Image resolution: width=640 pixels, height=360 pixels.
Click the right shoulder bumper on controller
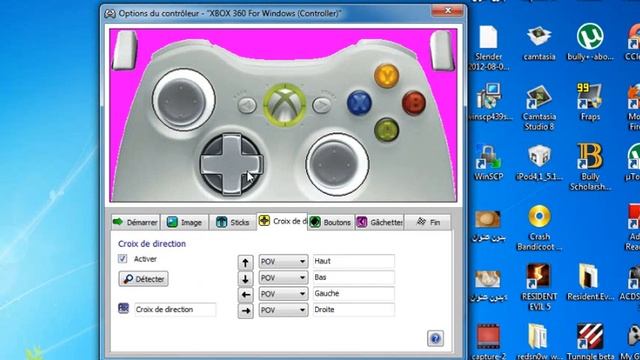pos(442,51)
